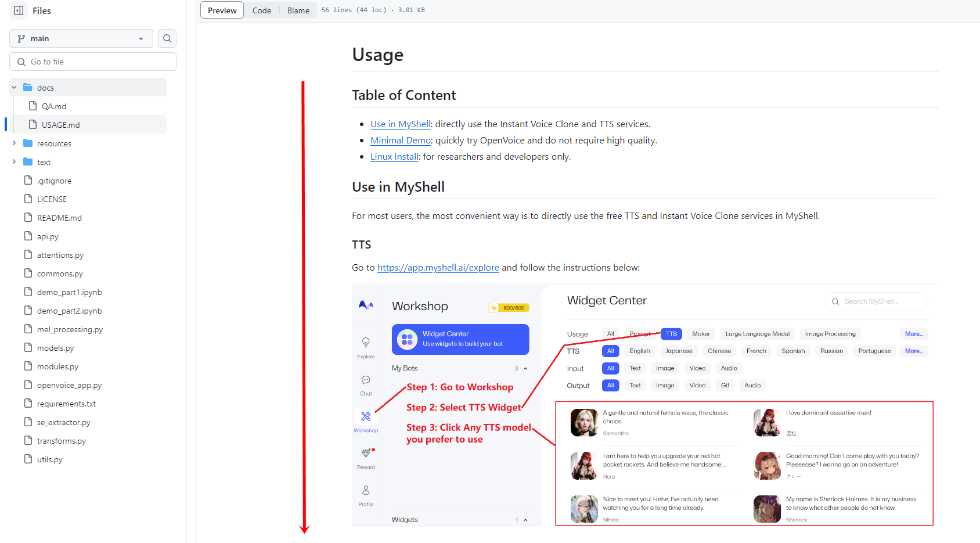This screenshot has width=980, height=543.
Task: Open commons.py file
Action: [x=60, y=274]
